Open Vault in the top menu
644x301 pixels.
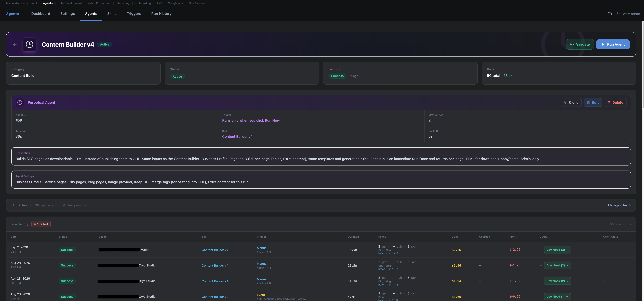[34, 3]
